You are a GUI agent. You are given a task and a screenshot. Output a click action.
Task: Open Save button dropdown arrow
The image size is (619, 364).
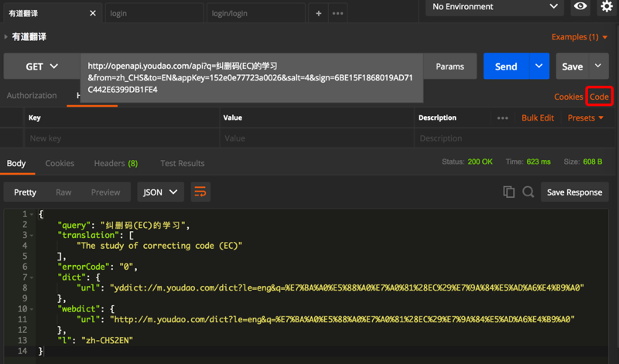[x=598, y=66]
